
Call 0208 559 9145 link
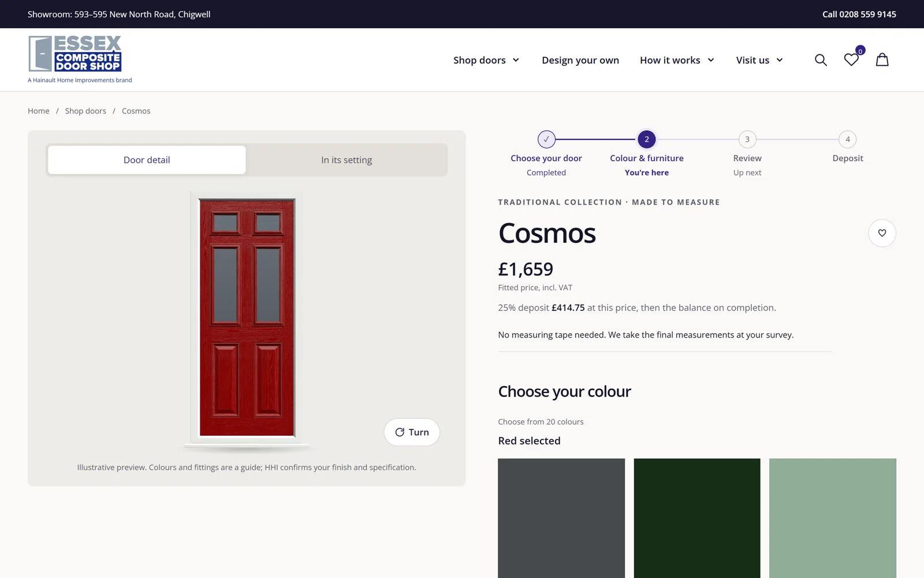point(859,14)
